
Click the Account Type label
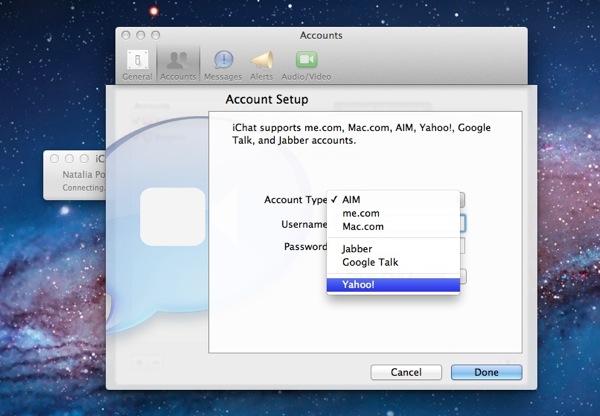click(x=295, y=200)
